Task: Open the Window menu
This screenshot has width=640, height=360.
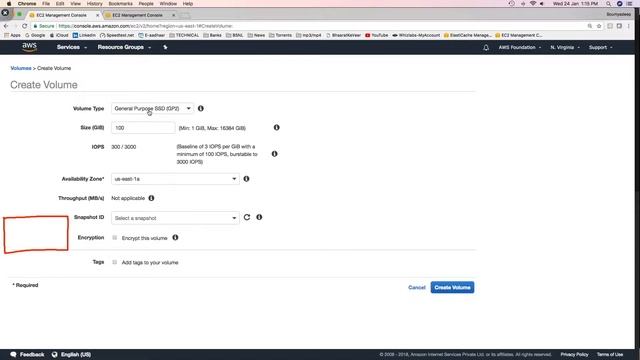Action: click(168, 4)
